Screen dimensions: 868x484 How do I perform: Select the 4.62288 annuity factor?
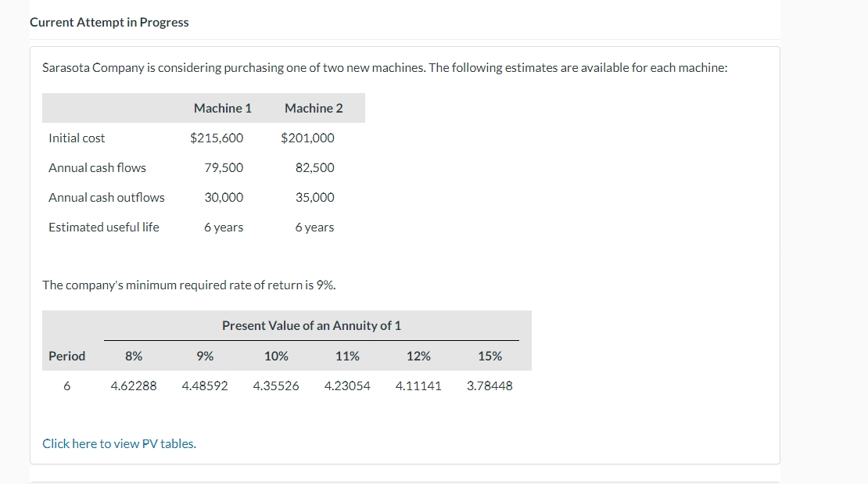134,386
